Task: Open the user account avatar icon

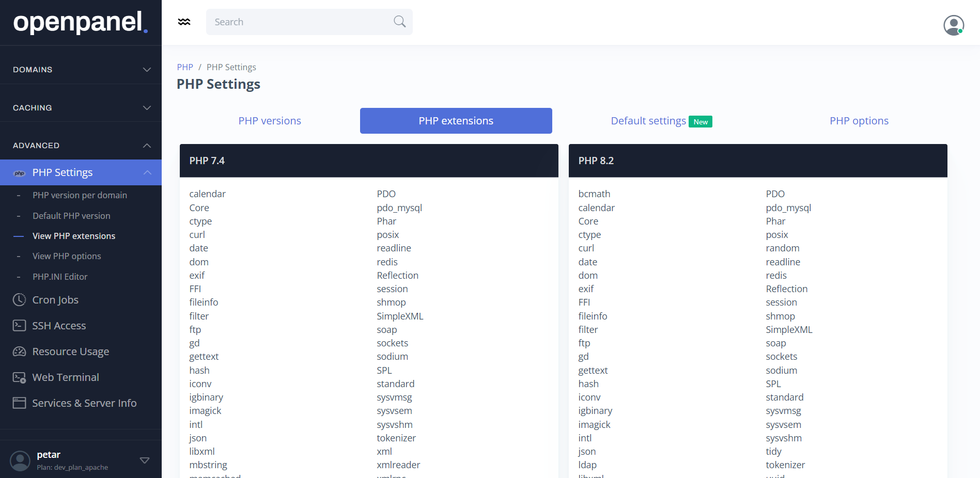Action: click(953, 25)
